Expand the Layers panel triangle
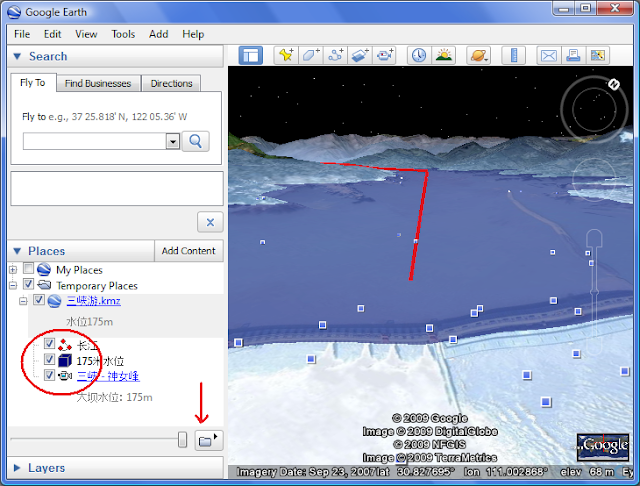The width and height of the screenshot is (640, 486). pos(17,468)
